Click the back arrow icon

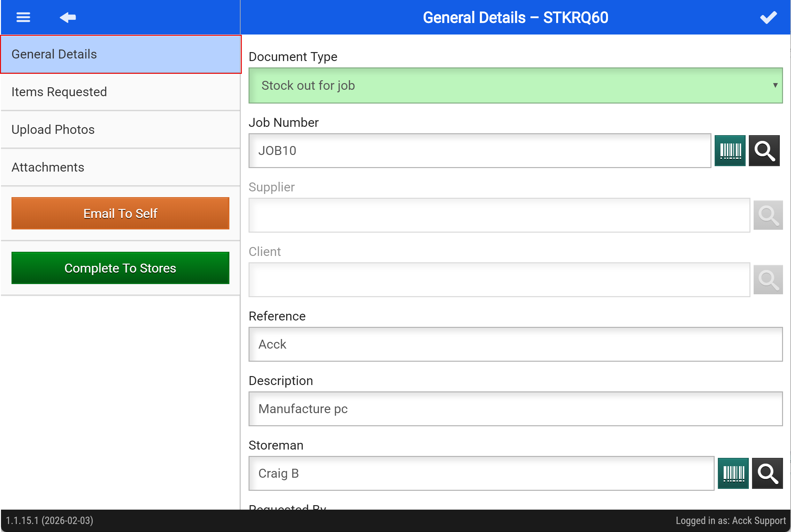[68, 17]
